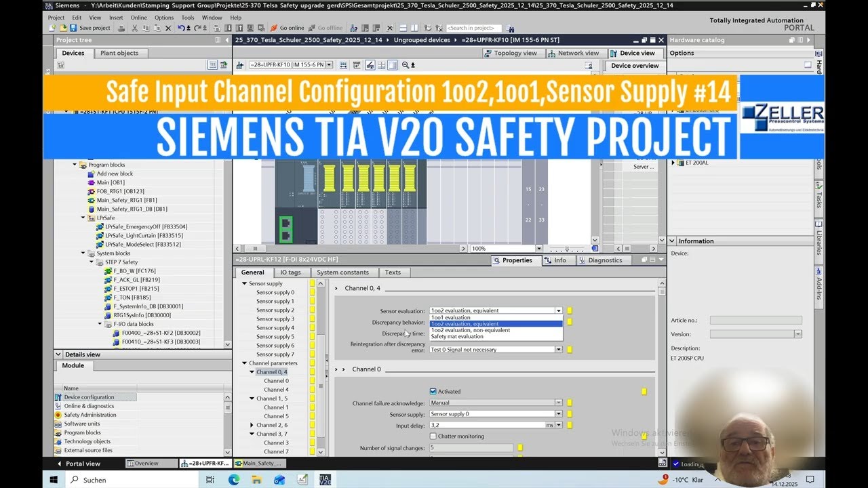The height and width of the screenshot is (488, 868).
Task: Open the Project menu
Action: pos(56,18)
